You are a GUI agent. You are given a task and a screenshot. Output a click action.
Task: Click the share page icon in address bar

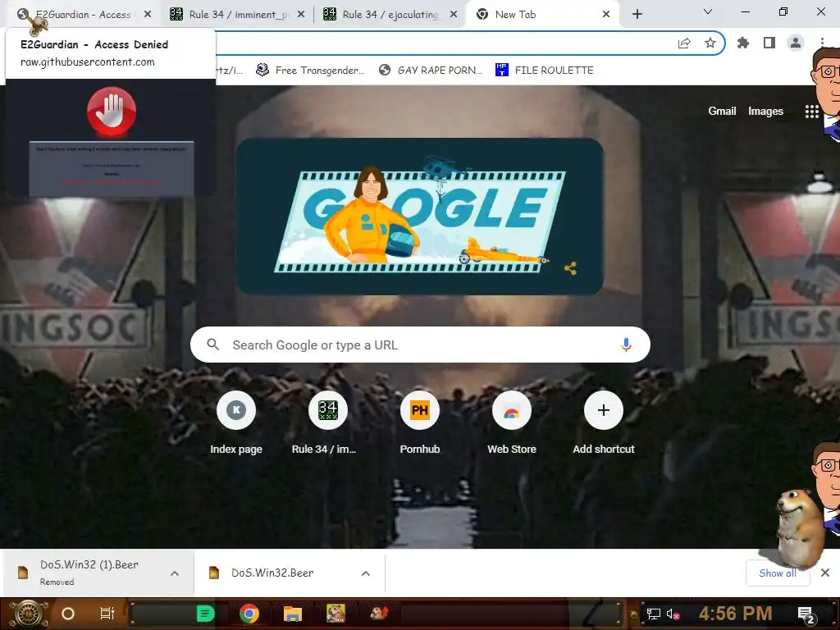click(684, 43)
